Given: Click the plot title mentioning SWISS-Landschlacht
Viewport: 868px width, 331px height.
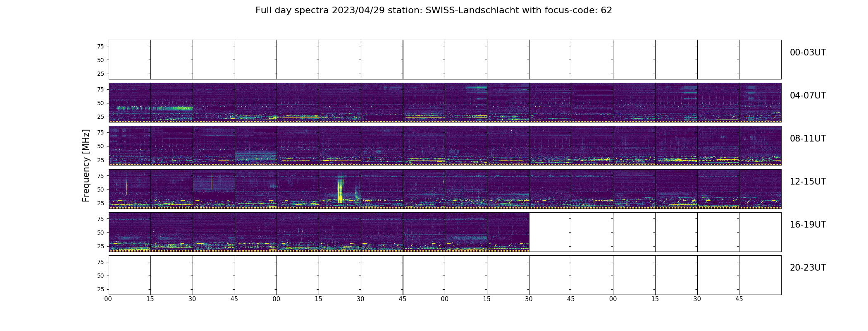Looking at the screenshot, I should (434, 10).
